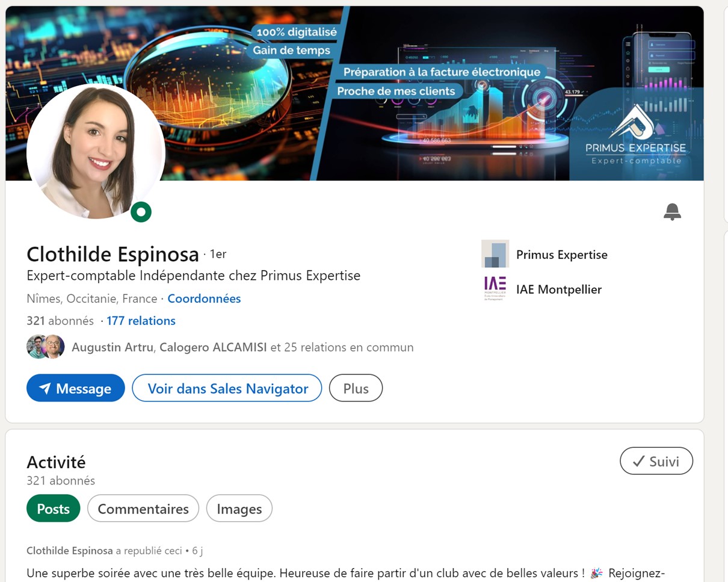
Task: Open the Coordonnées contact info link
Action: point(204,299)
